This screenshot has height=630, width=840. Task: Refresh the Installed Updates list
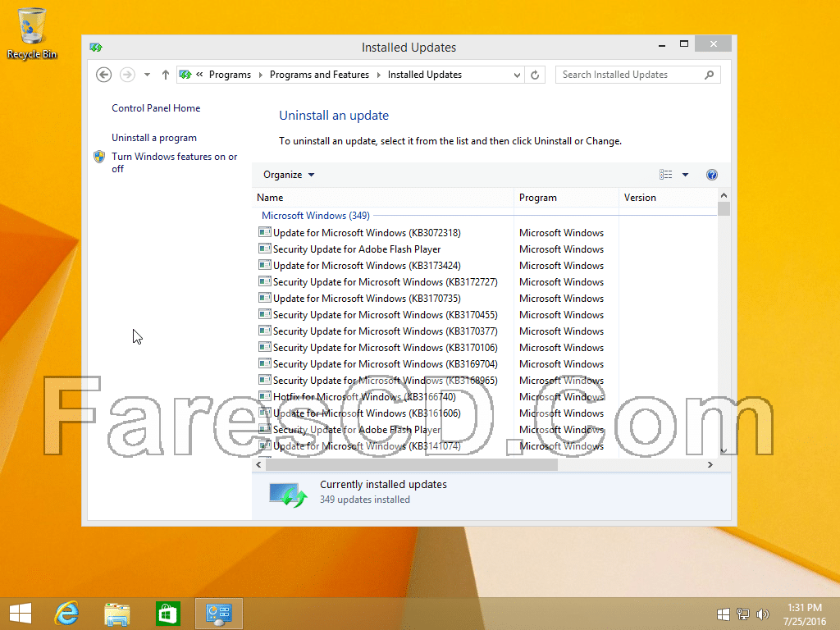tap(535, 75)
